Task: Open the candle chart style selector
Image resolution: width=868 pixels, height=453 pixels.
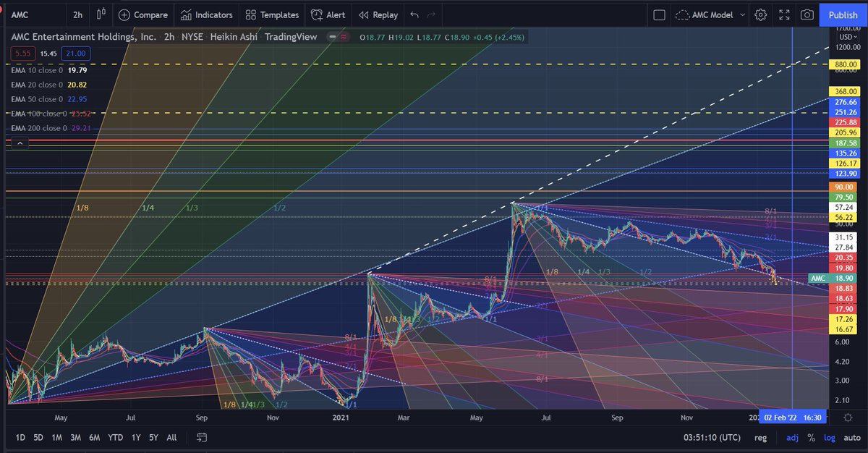Action: (x=100, y=14)
